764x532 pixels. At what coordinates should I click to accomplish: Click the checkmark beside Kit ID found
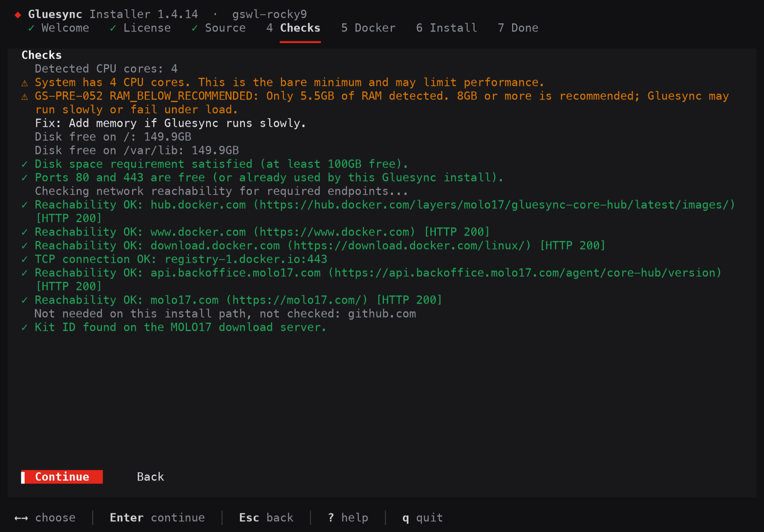(25, 328)
